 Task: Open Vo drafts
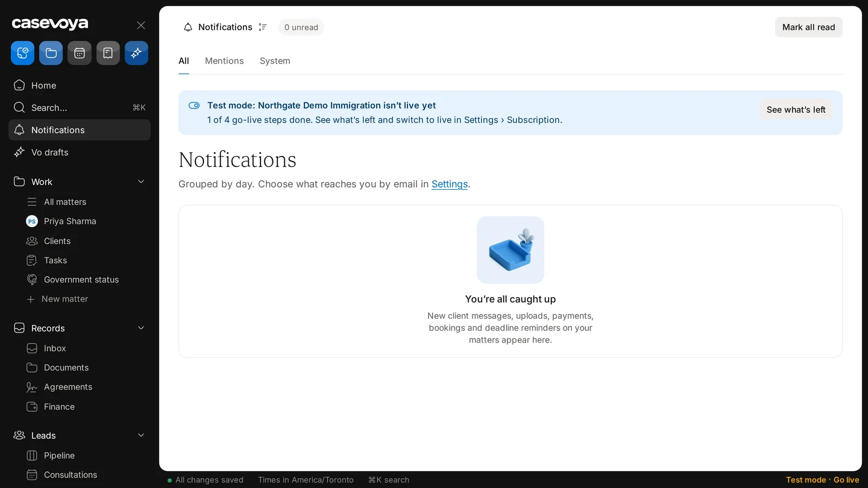pos(80,152)
